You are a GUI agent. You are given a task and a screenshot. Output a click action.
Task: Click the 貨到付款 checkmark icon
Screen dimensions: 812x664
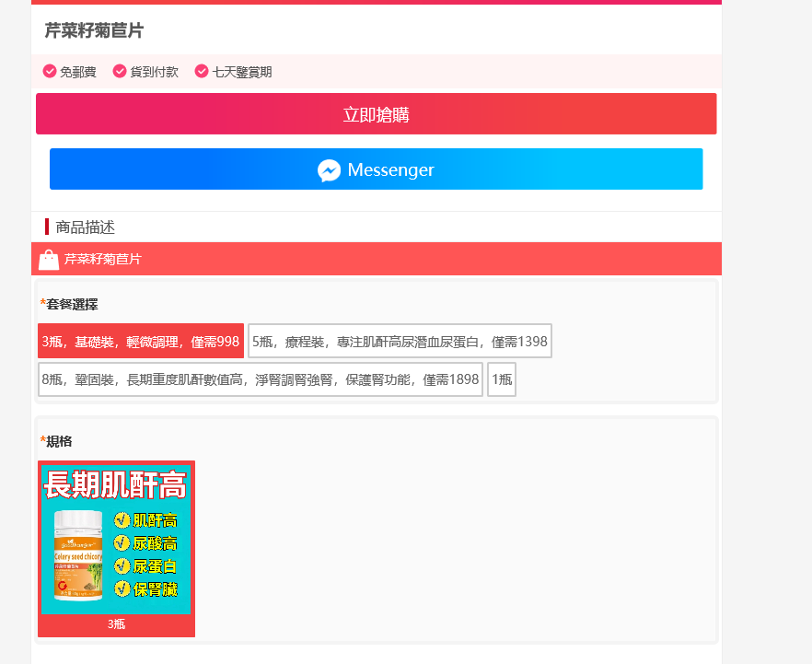pyautogui.click(x=120, y=71)
